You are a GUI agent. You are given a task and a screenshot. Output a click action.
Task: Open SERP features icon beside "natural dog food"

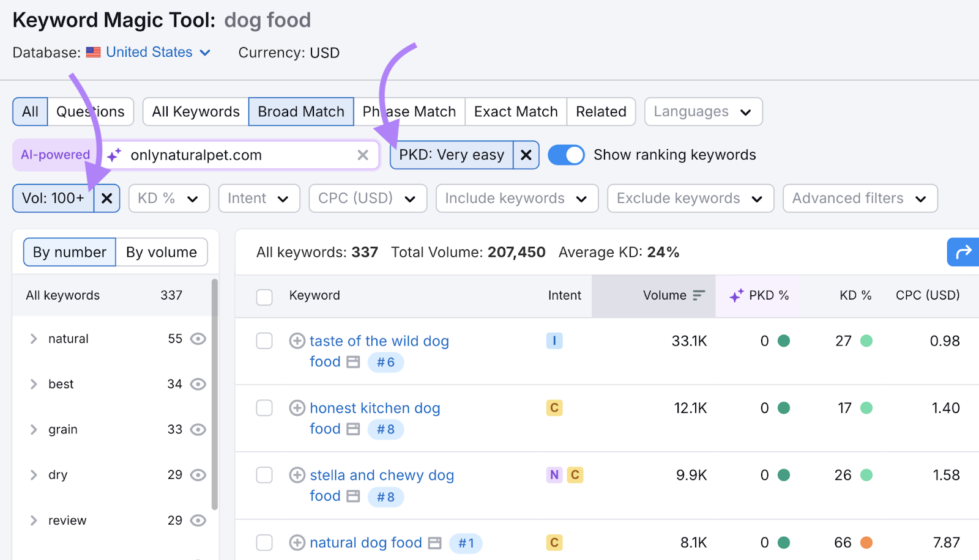[435, 543]
